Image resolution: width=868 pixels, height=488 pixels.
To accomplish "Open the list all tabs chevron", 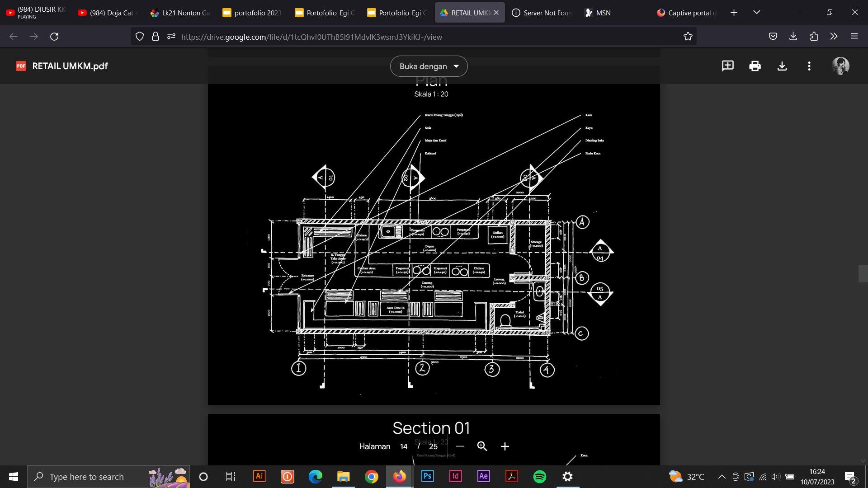I will (x=757, y=12).
